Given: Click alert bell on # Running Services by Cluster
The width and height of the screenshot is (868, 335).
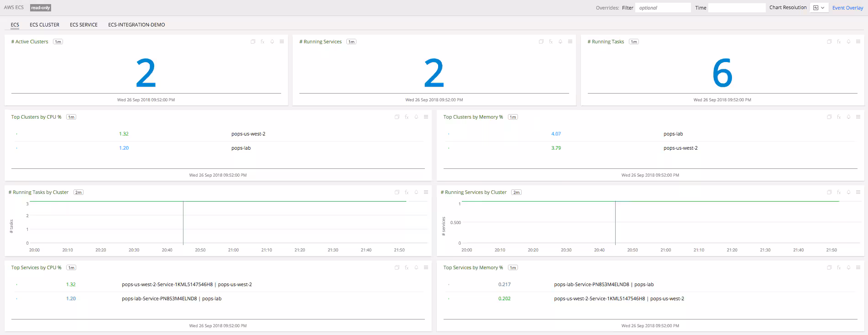Looking at the screenshot, I should (x=848, y=192).
